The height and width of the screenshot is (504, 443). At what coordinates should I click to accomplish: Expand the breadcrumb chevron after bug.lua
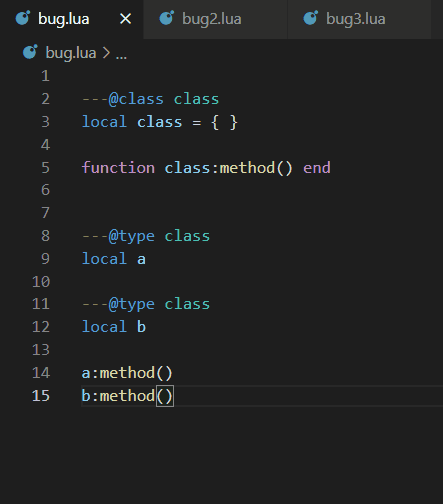[x=106, y=53]
